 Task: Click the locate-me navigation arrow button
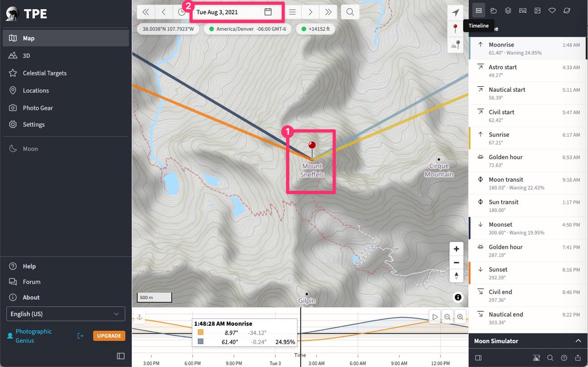[x=456, y=12]
